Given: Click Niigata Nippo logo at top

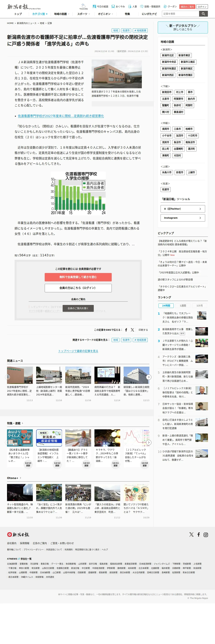Looking at the screenshot, I should click(x=24, y=7).
